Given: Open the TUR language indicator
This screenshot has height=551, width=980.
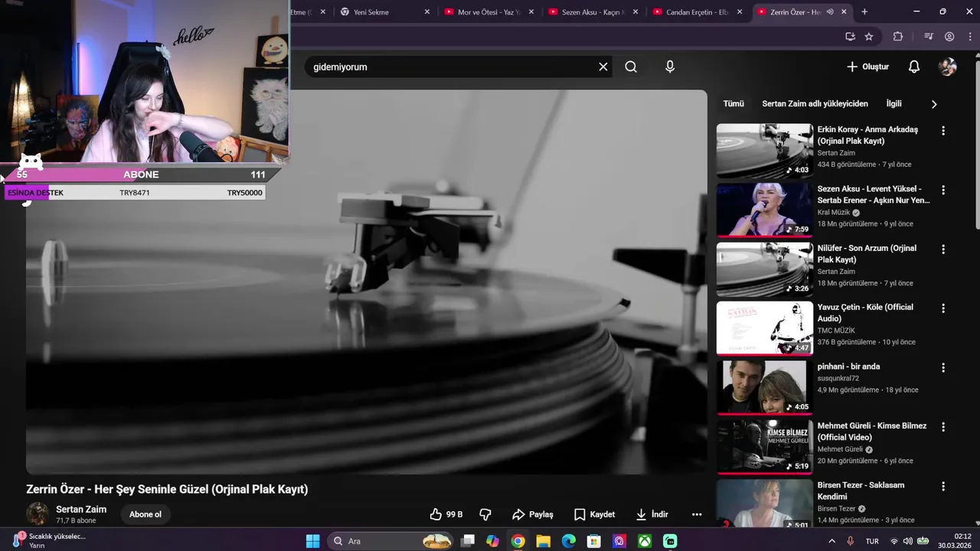Looking at the screenshot, I should point(872,541).
